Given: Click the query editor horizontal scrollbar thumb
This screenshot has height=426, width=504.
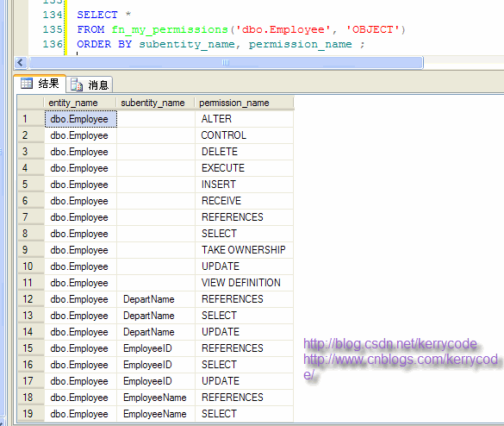Looking at the screenshot, I should pyautogui.click(x=226, y=62).
